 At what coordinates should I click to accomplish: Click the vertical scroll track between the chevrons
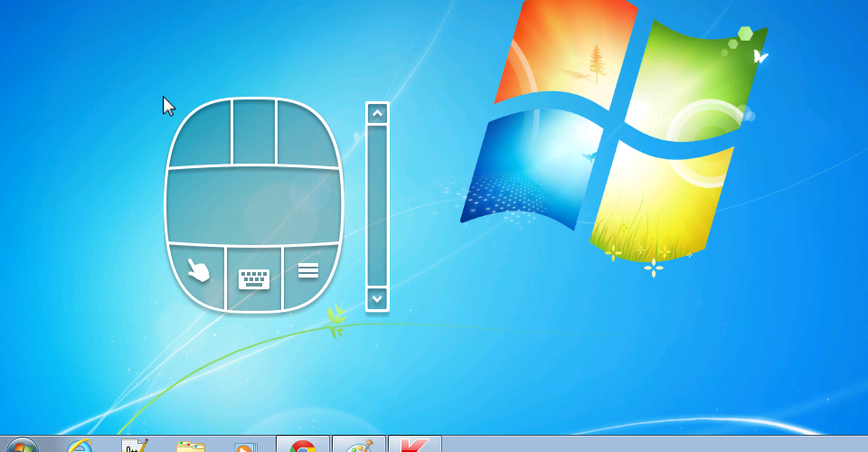click(x=378, y=206)
